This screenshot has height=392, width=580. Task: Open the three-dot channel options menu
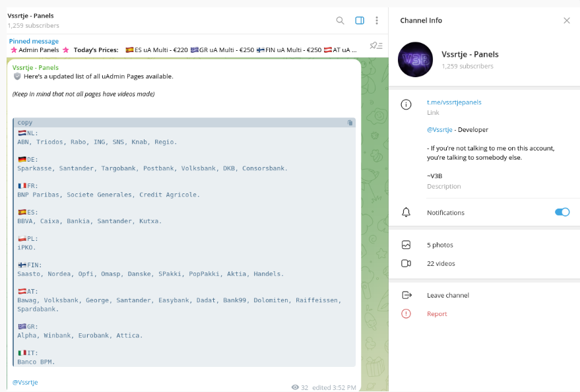pyautogui.click(x=377, y=20)
